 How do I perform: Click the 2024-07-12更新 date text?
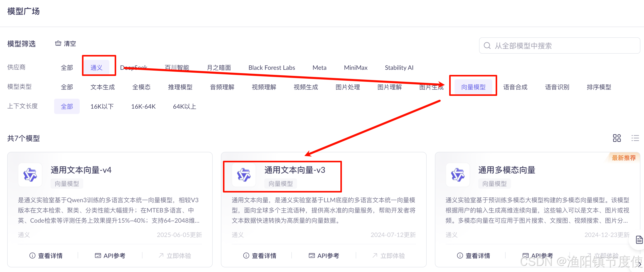[393, 235]
